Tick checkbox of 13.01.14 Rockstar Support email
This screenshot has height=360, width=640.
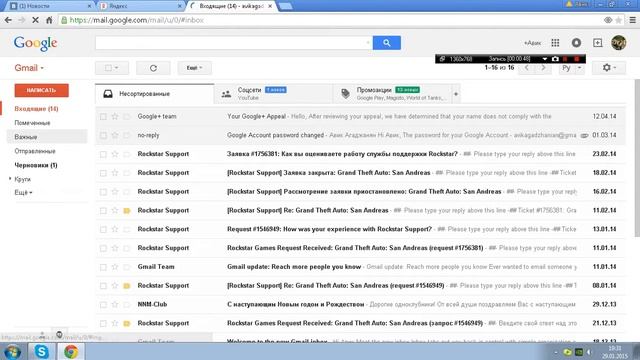tap(103, 229)
